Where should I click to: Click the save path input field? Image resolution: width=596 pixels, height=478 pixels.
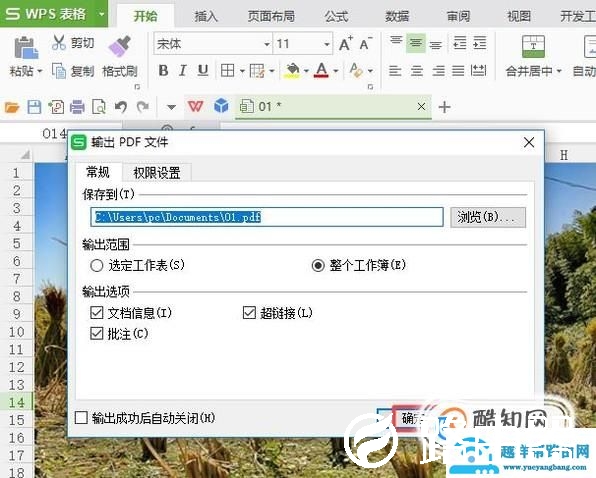click(x=267, y=217)
